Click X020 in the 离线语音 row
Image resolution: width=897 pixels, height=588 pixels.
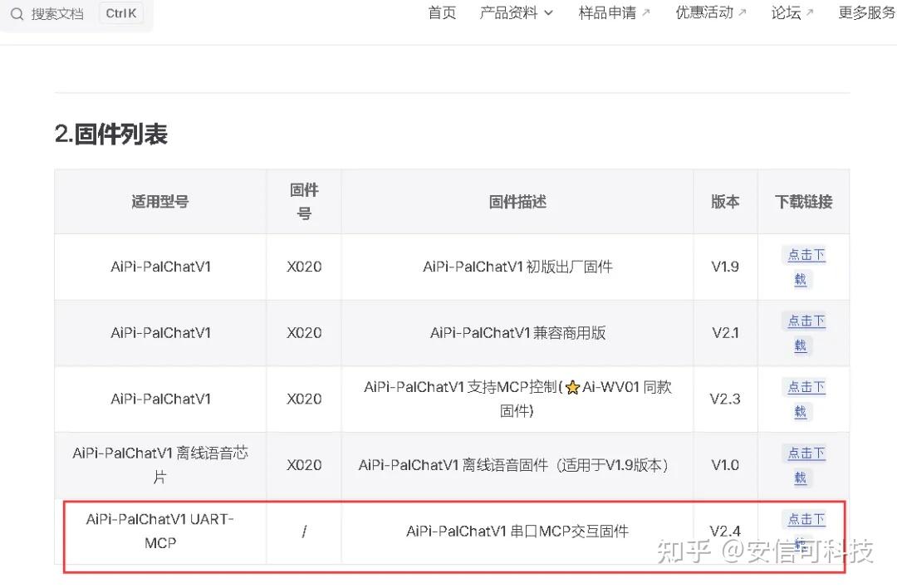point(304,465)
